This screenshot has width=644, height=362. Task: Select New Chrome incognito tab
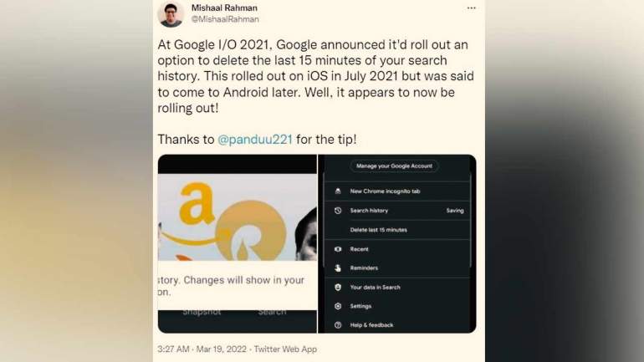coord(385,191)
